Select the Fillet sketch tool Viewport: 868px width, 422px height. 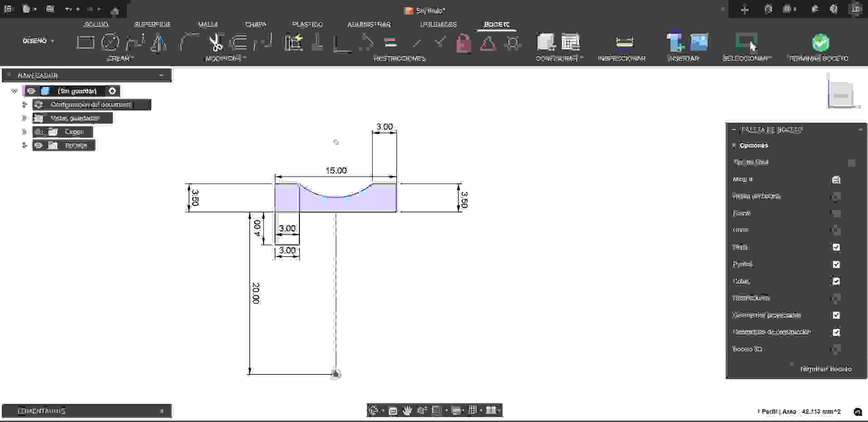click(189, 43)
